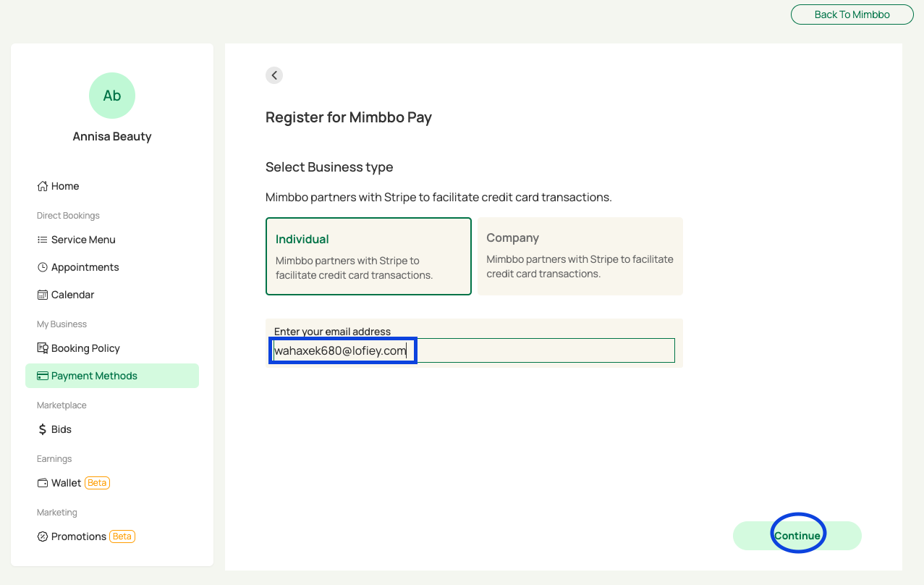Select Company business type card

(x=580, y=256)
